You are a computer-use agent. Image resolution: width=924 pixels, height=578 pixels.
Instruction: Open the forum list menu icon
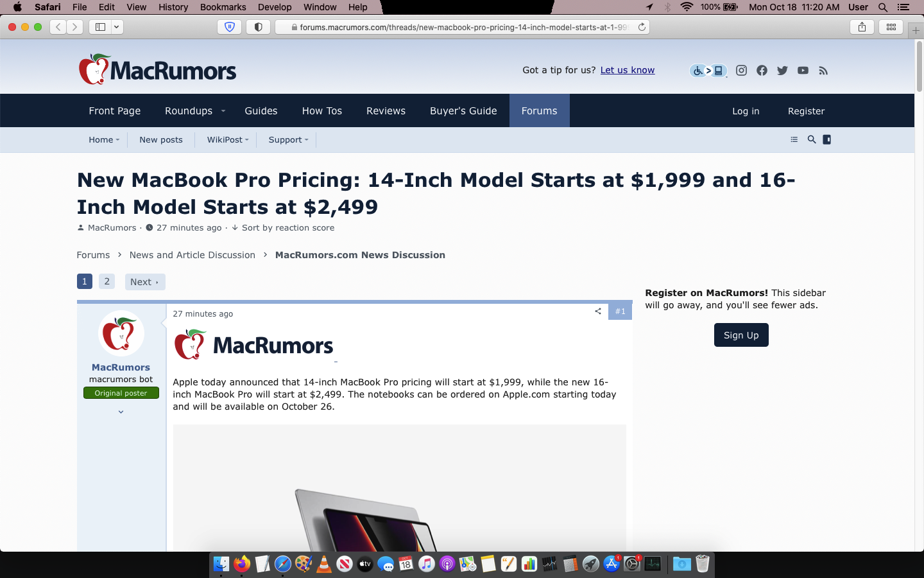point(794,139)
